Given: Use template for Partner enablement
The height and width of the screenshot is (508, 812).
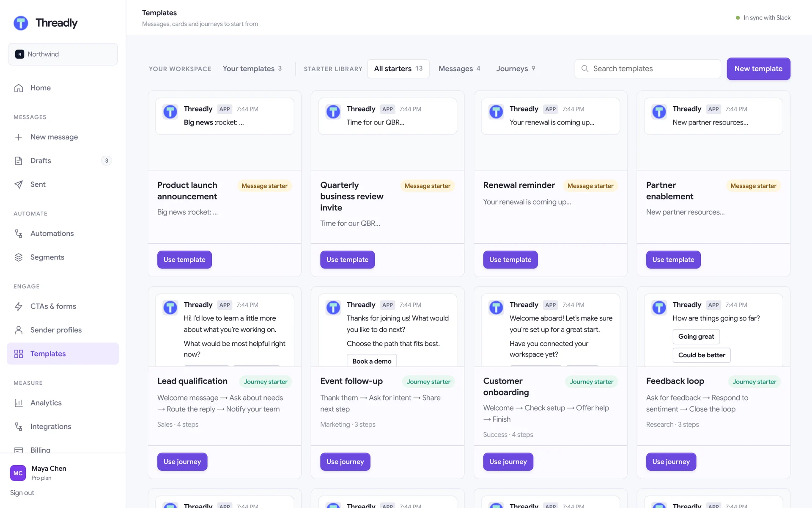Looking at the screenshot, I should tap(673, 260).
